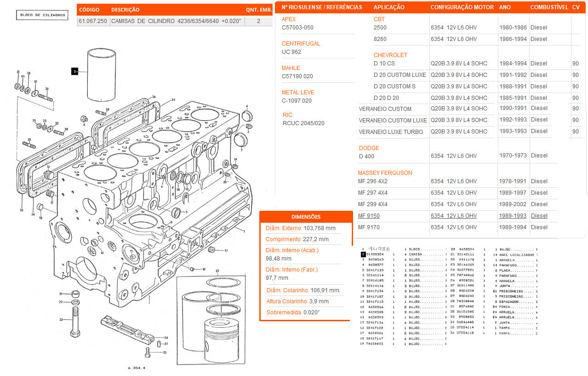
Task: Select the CHEVROLET brand heading
Action: pos(390,55)
